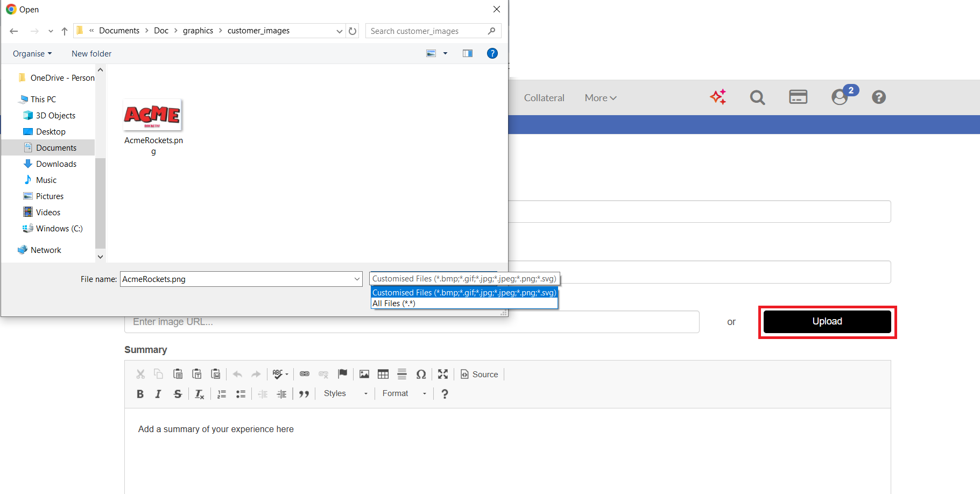This screenshot has width=980, height=494.
Task: Click the Undo arrow in editor
Action: pos(237,374)
